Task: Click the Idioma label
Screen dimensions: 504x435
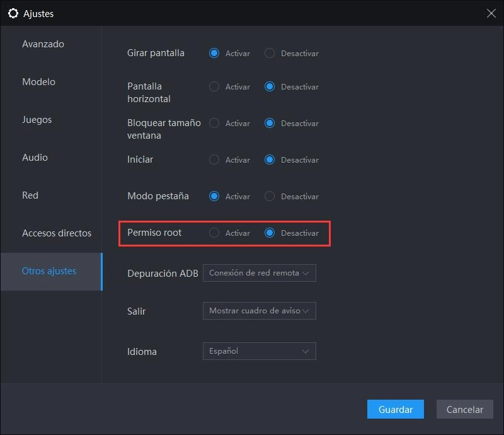Action: pos(142,352)
